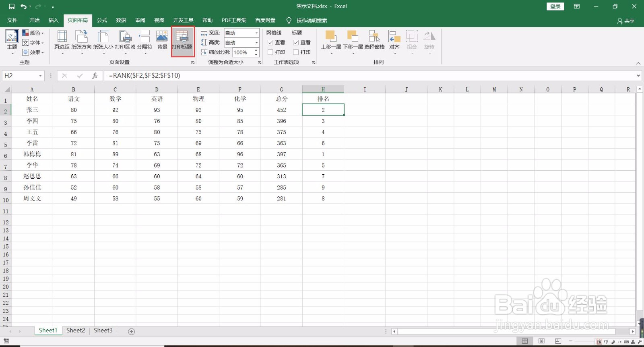Open the Scale to Fit dialog launcher
The height and width of the screenshot is (347, 644).
click(260, 62)
